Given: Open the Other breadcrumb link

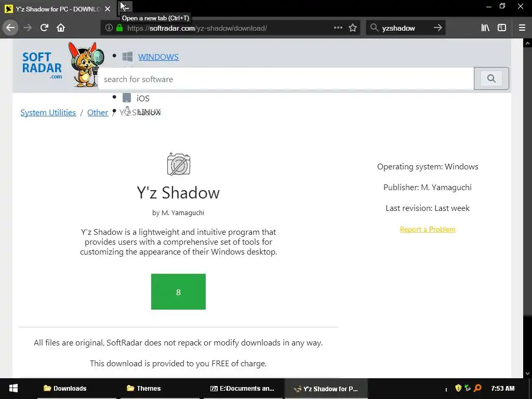Looking at the screenshot, I should click(x=98, y=113).
